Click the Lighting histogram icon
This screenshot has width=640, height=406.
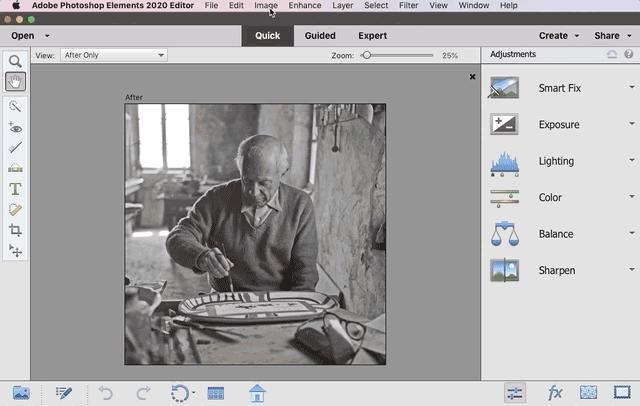coord(504,163)
